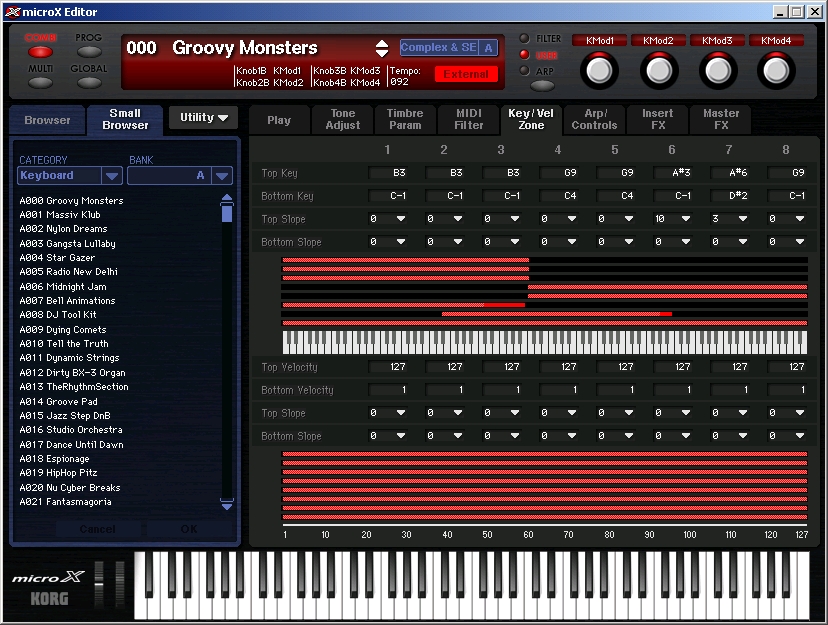This screenshot has width=828, height=625.
Task: Click the modulation wheel slider
Action: [x=120, y=584]
